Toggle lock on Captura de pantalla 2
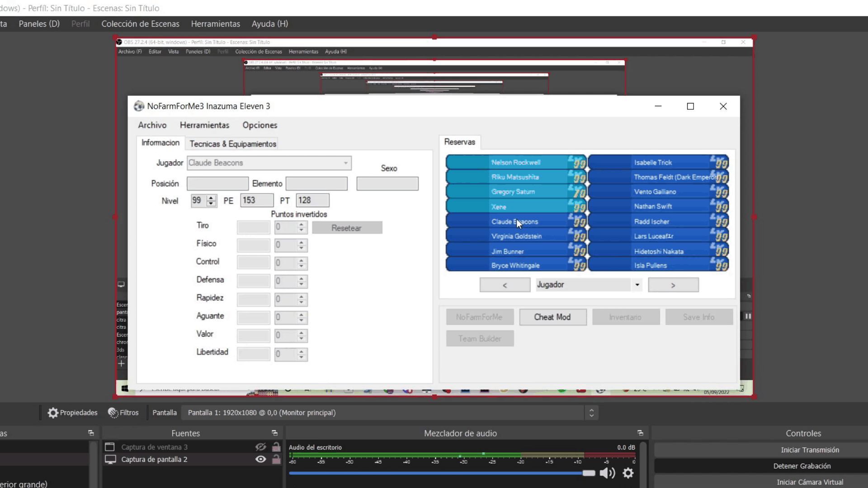 coord(276,460)
